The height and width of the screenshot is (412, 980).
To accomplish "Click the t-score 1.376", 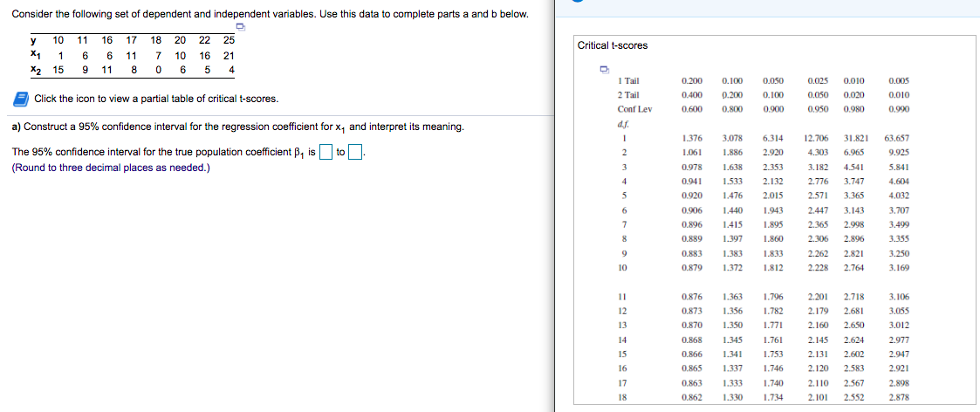I will [x=693, y=138].
